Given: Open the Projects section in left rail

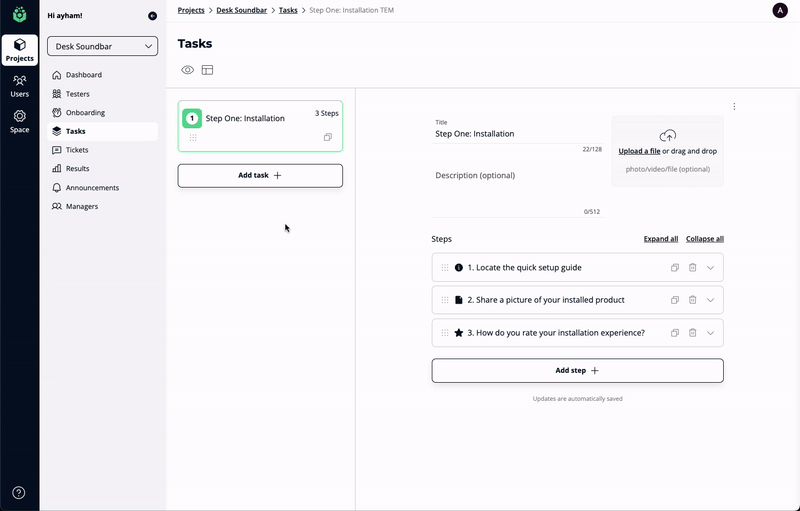Looking at the screenshot, I should click(19, 50).
